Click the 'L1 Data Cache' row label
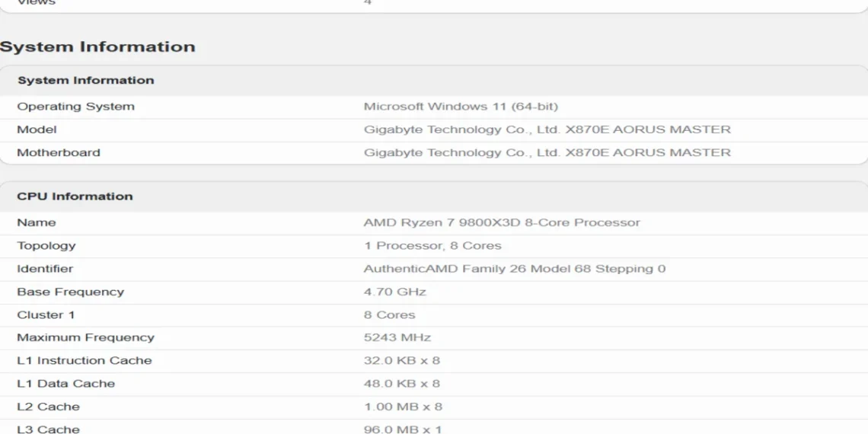The image size is (868, 434). tap(66, 384)
